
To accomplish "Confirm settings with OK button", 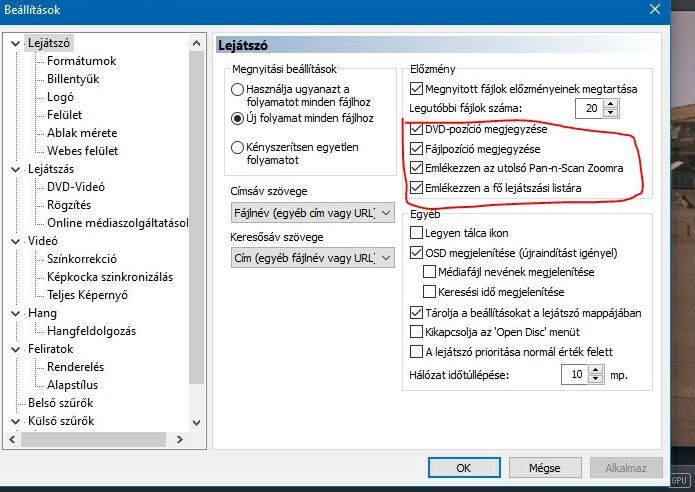I will click(x=464, y=468).
